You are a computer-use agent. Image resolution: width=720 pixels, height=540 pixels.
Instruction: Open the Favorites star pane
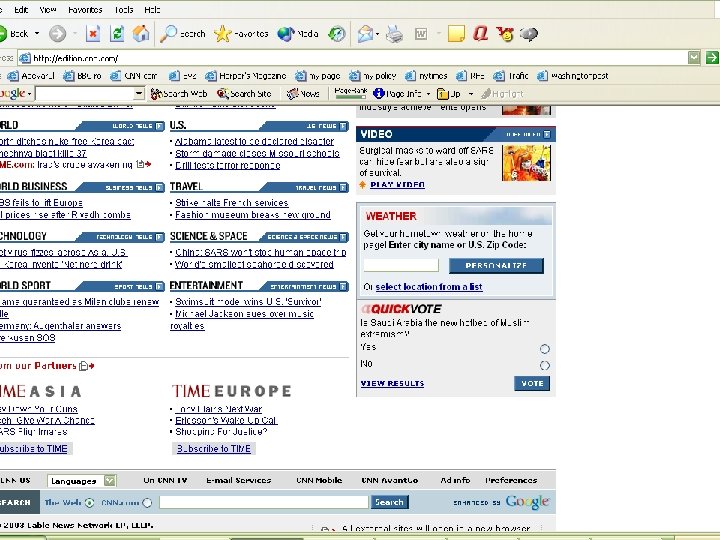(242, 34)
